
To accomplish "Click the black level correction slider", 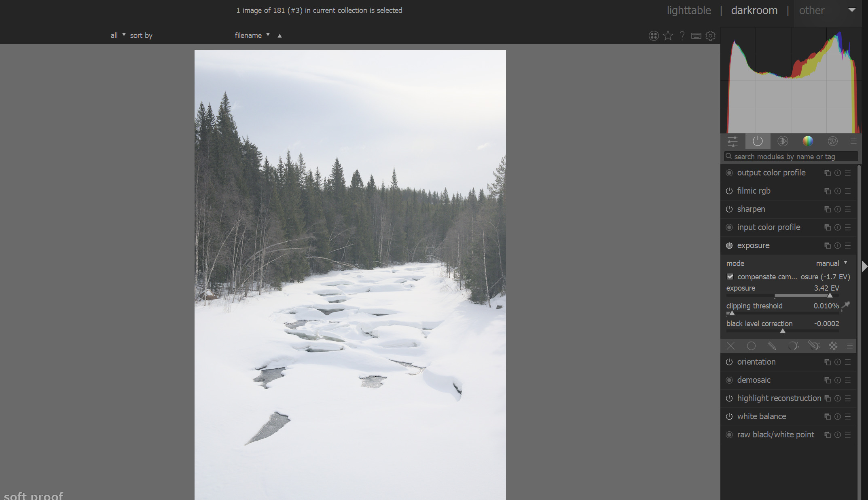I will tap(782, 331).
